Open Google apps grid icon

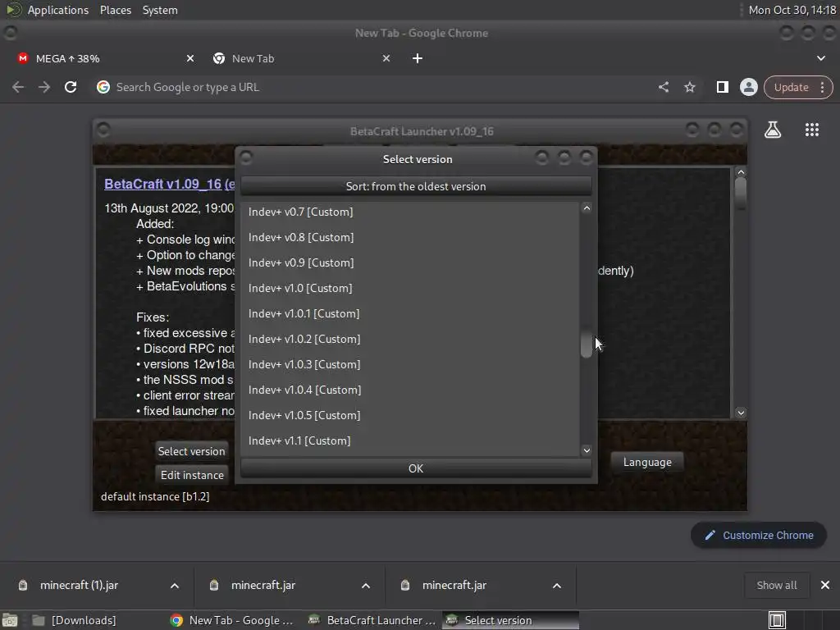pos(811,130)
